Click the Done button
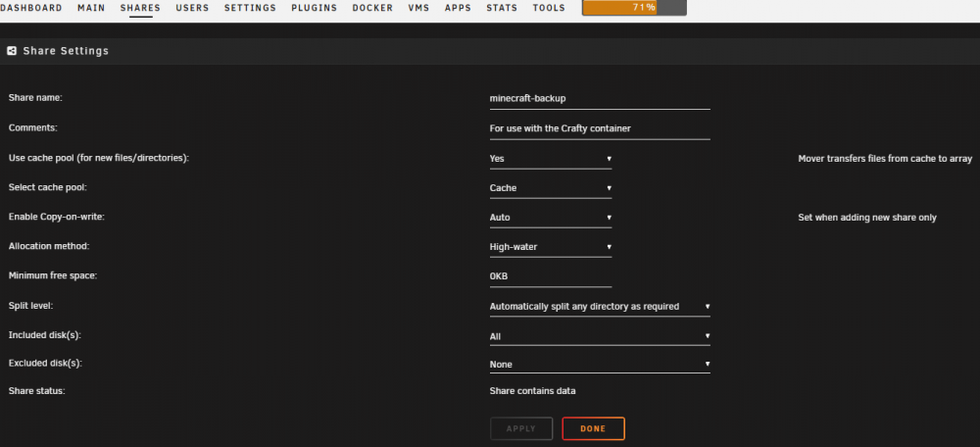The image size is (980, 447). pyautogui.click(x=593, y=429)
